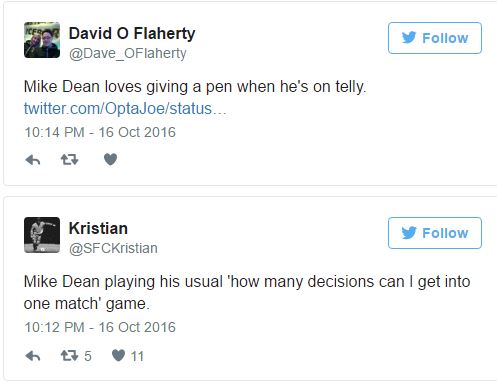The height and width of the screenshot is (385, 497).
Task: Follow David O Flaherty
Action: tap(435, 38)
